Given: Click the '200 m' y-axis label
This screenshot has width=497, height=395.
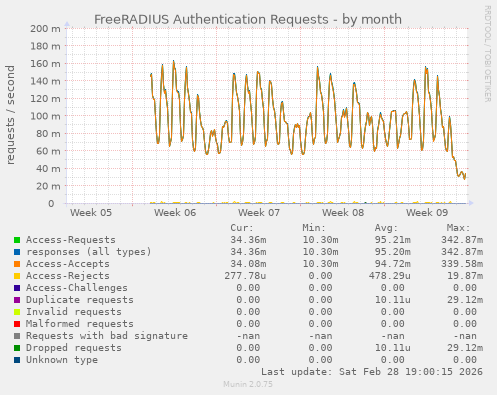Looking at the screenshot, I should [x=46, y=29].
